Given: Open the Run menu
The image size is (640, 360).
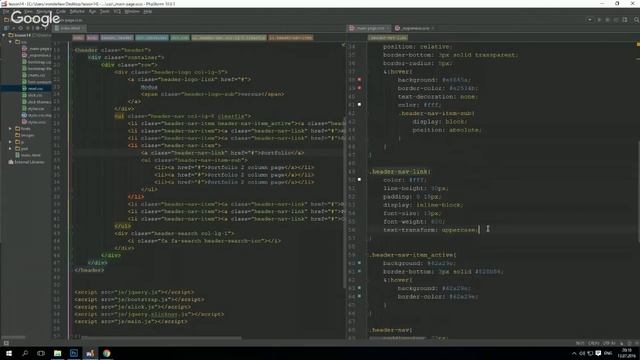Looking at the screenshot, I should [x=92, y=11].
